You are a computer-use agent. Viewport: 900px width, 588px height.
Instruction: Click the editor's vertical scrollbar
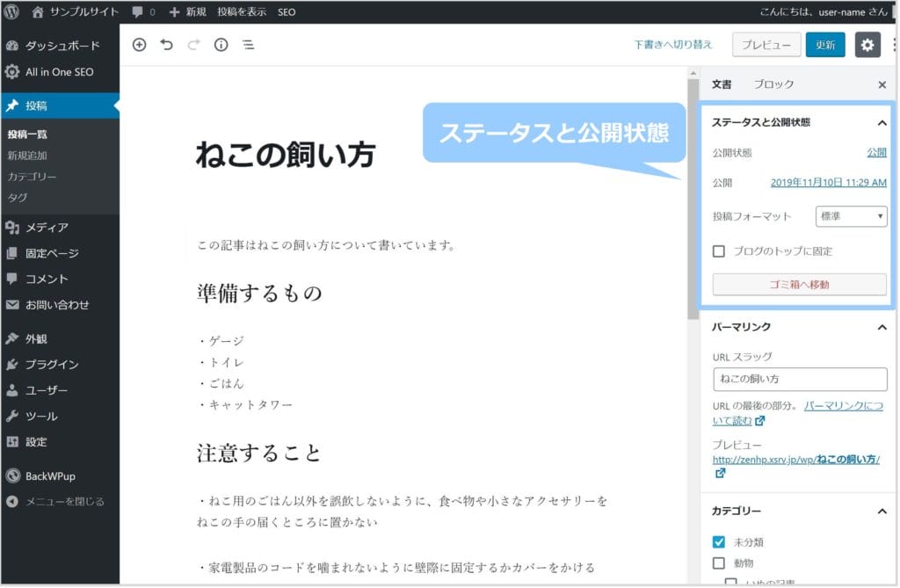coord(693,193)
